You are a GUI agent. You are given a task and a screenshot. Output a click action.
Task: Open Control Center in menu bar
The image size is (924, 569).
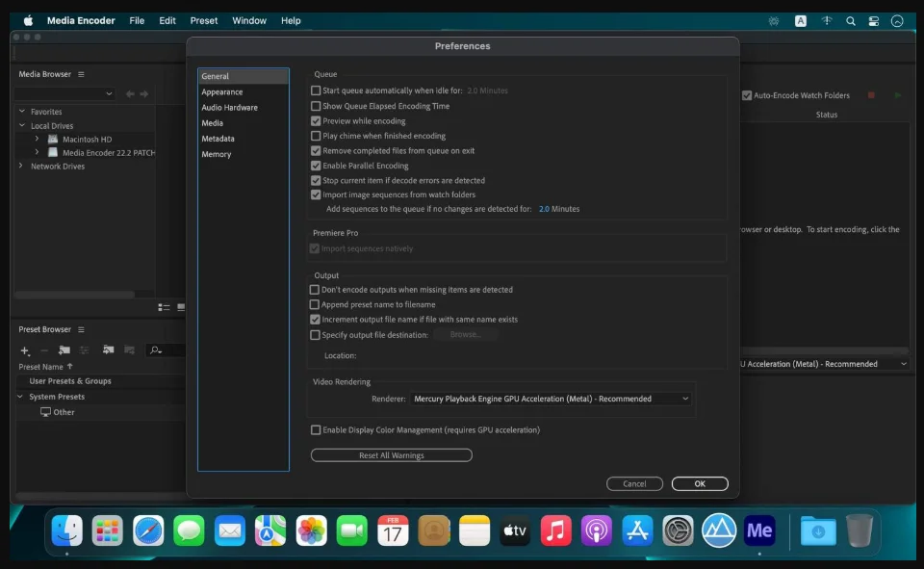[873, 21]
